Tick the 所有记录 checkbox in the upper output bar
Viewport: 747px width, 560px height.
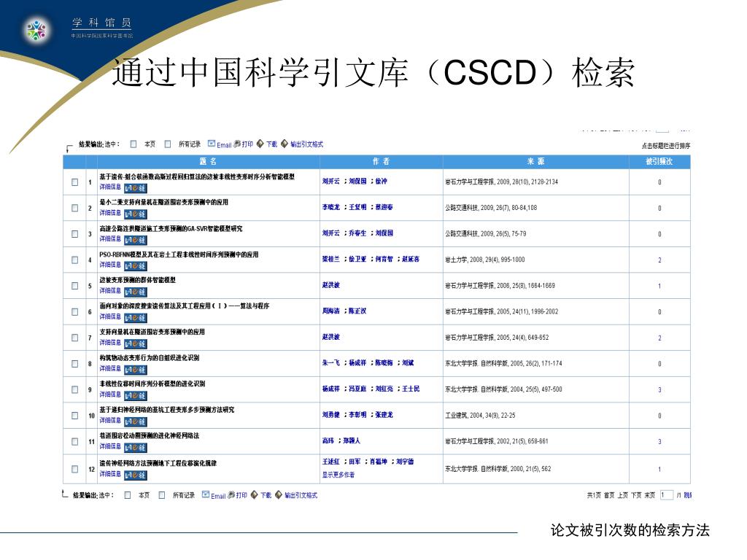168,144
